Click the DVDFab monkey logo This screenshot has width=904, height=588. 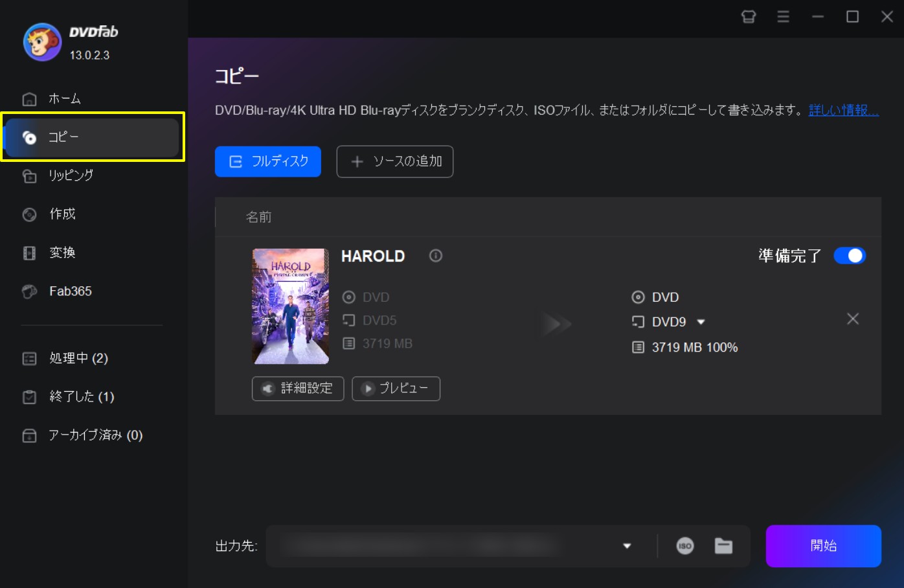pyautogui.click(x=42, y=42)
